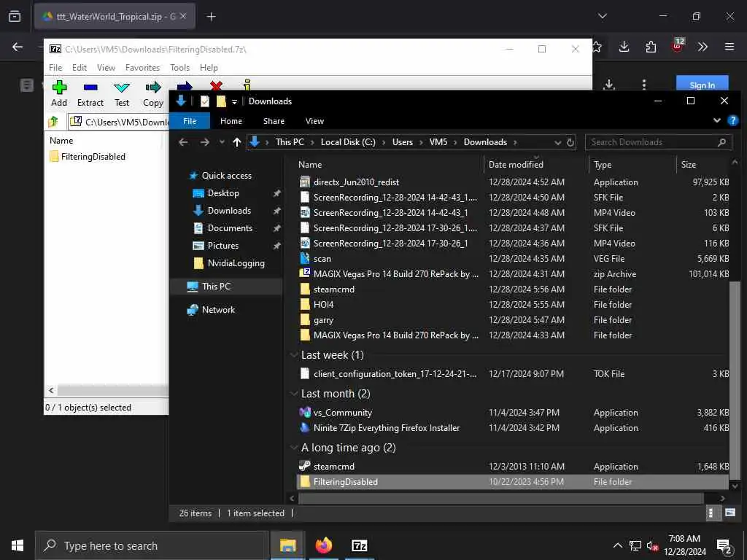Click Properties icon in Explorer title bar

click(x=205, y=101)
